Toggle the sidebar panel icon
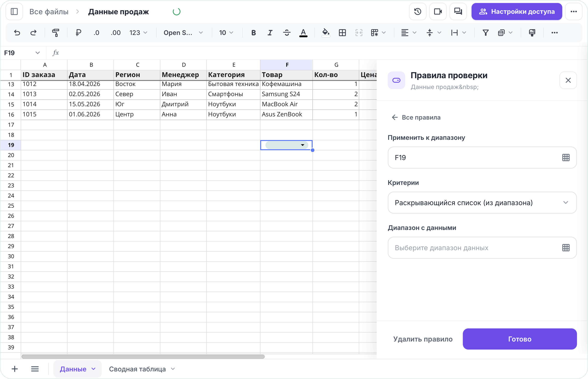Screen dimensions: 588x379 (x=14, y=11)
